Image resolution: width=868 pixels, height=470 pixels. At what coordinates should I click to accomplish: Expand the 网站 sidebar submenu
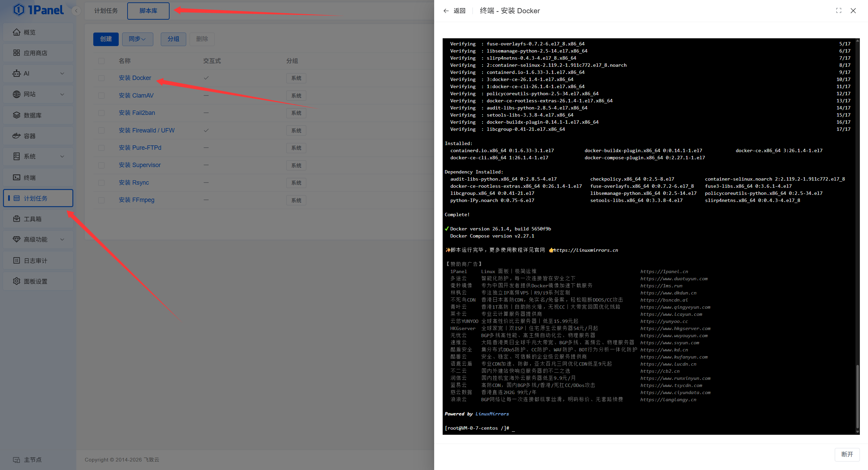click(62, 94)
